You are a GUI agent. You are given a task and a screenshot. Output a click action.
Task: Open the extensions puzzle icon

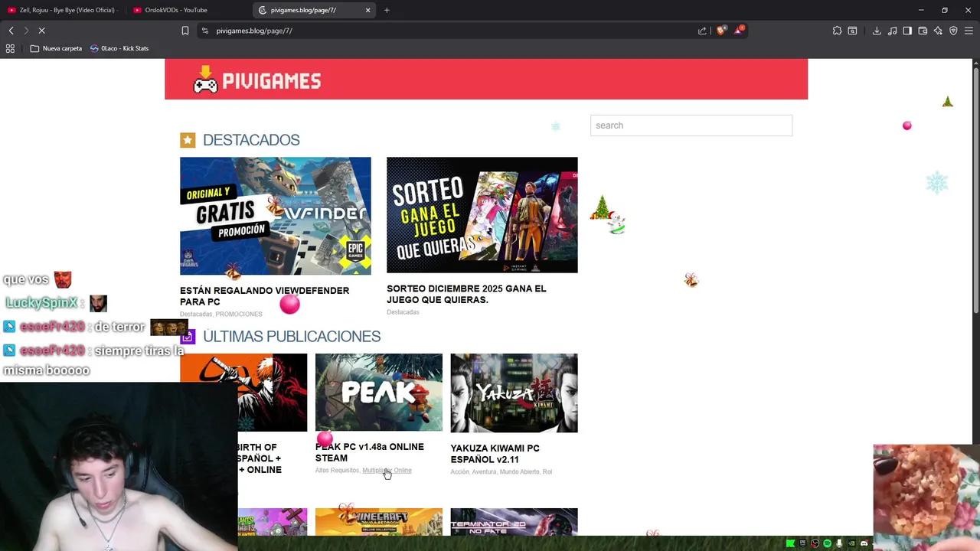[837, 31]
